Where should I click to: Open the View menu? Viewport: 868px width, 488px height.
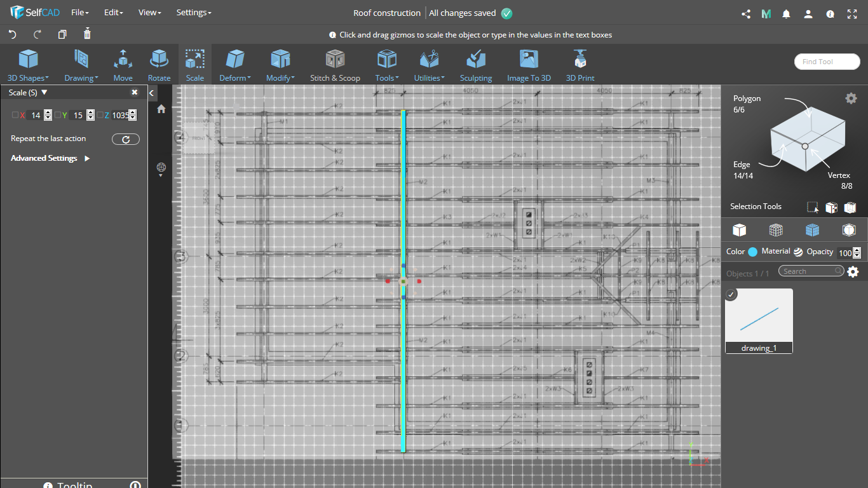[x=150, y=13]
